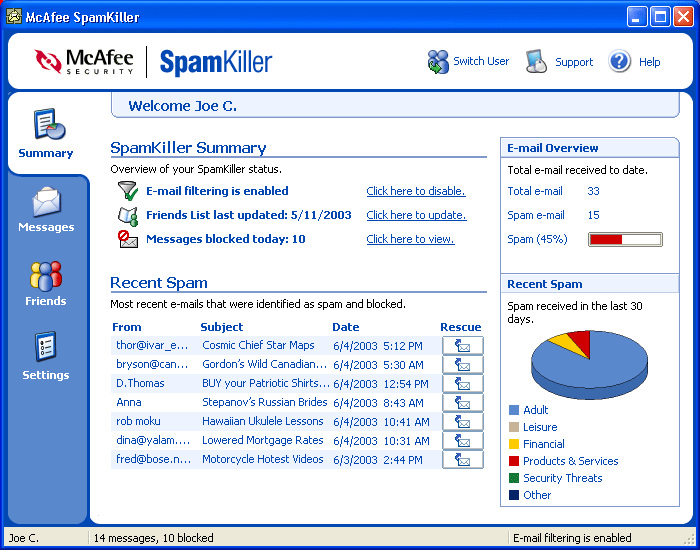Rescue Lowered Mortgage Rates message

(462, 441)
